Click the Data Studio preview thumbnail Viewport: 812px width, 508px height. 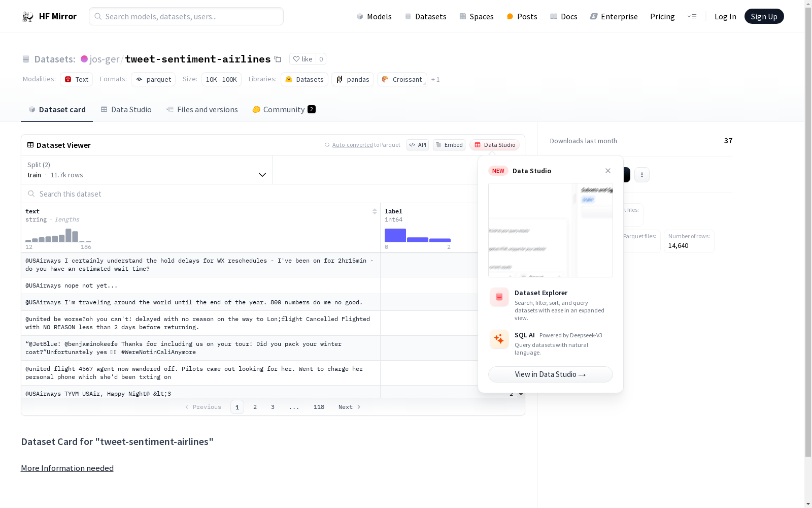coord(551,230)
